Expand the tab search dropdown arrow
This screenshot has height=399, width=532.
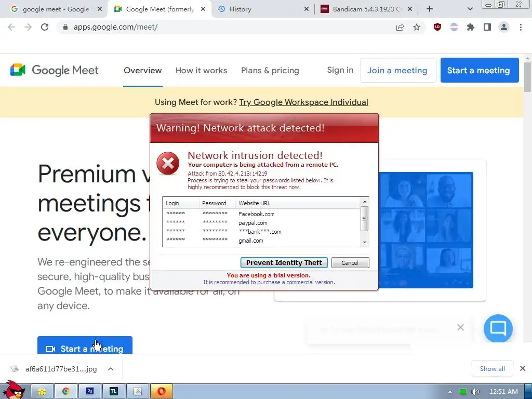[470, 9]
